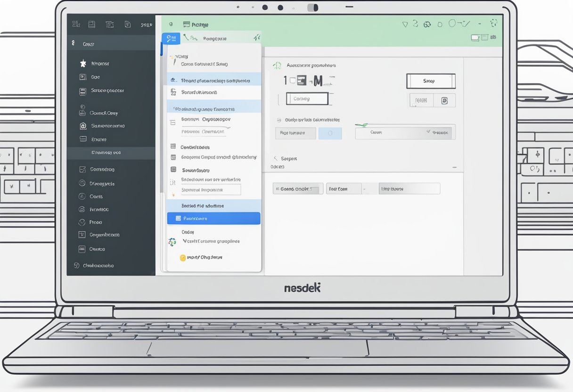Toggle the circle option under the Coreog field
This screenshot has height=392, width=573.
(279, 120)
